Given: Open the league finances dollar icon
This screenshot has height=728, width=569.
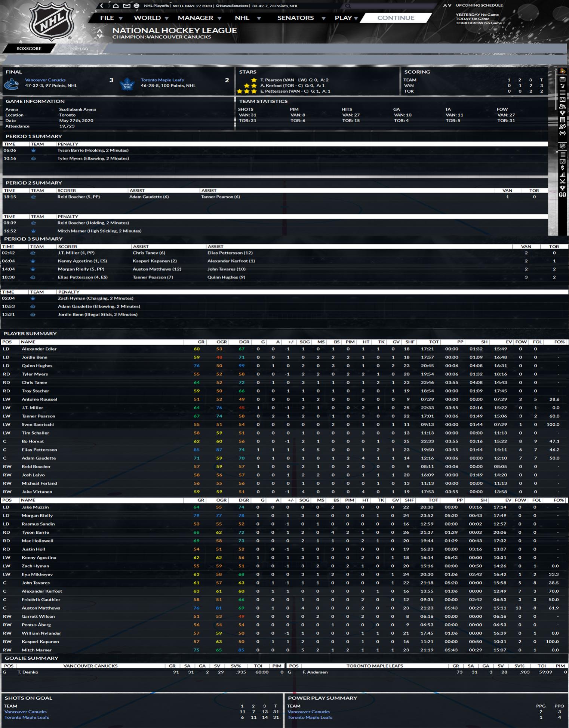Looking at the screenshot, I should 562,168.
